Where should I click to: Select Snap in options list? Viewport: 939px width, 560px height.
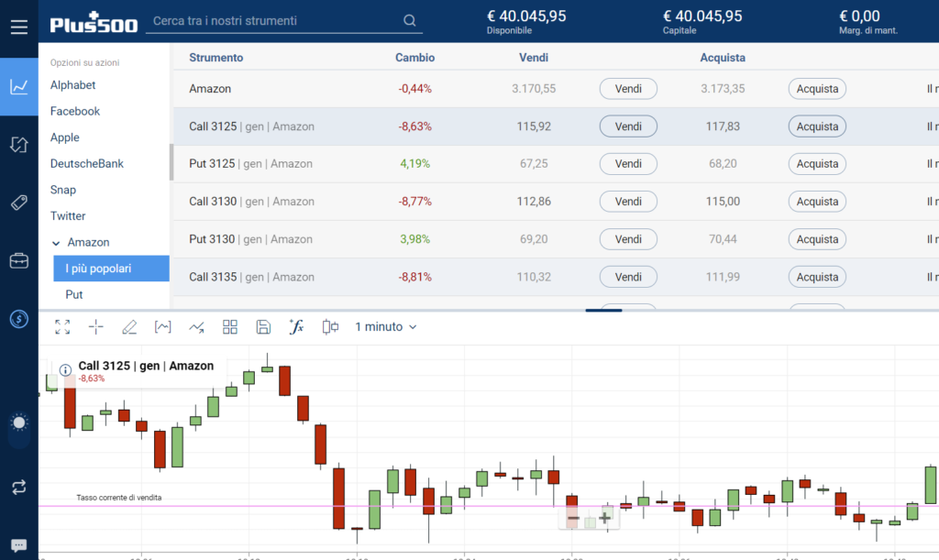pos(63,191)
